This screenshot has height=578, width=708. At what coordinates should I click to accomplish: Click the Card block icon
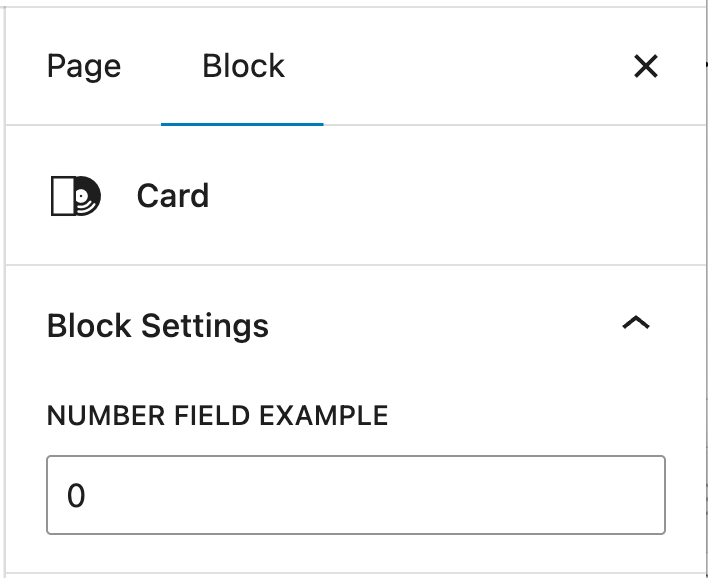76,196
